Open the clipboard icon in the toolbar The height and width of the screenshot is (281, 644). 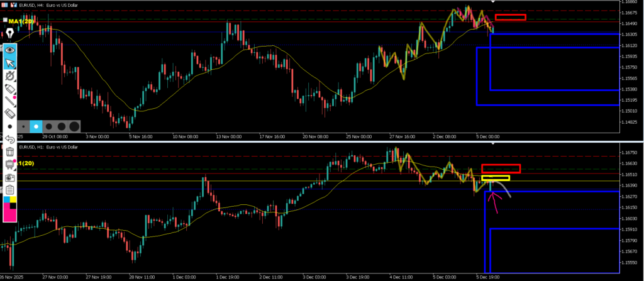[10, 190]
